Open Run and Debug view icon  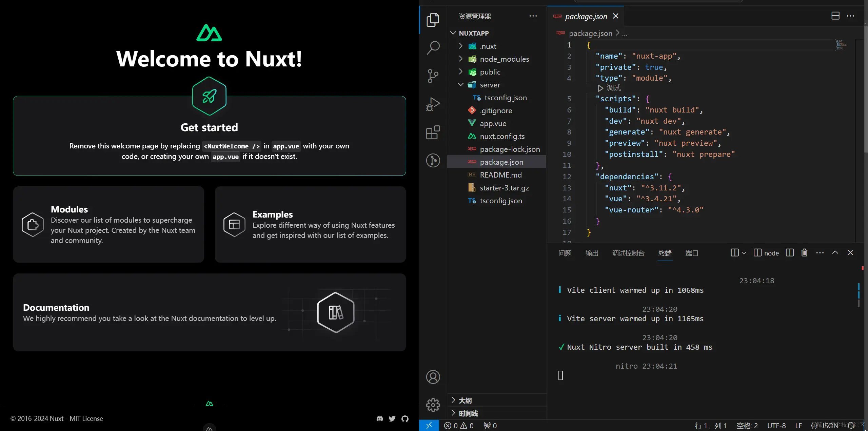pyautogui.click(x=433, y=104)
